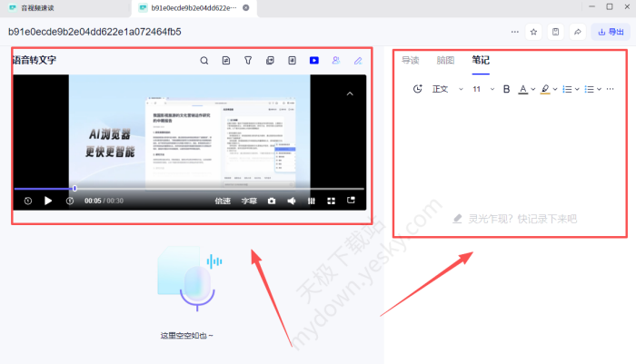Open the font size 11 dropdown

point(483,89)
